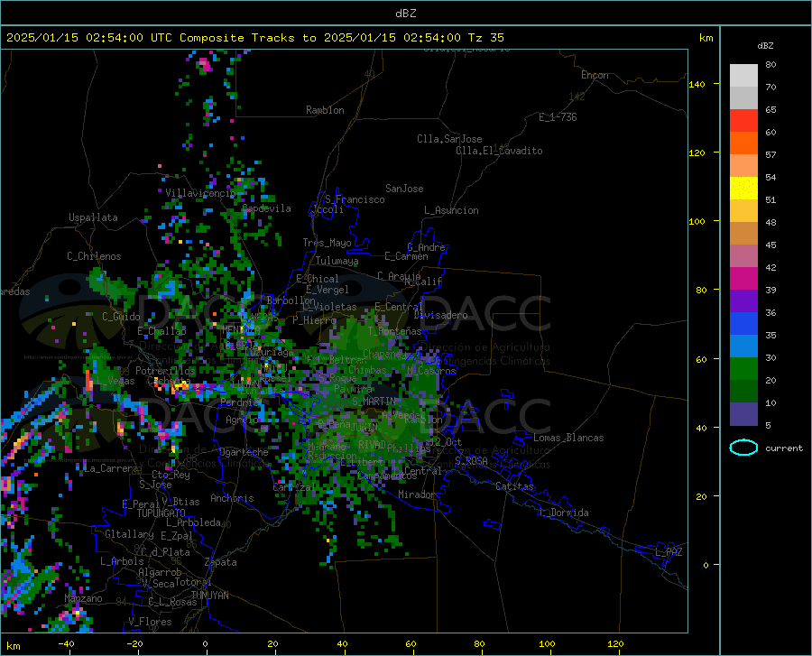Click the 'TUPUNGATO' city label

pos(161,513)
